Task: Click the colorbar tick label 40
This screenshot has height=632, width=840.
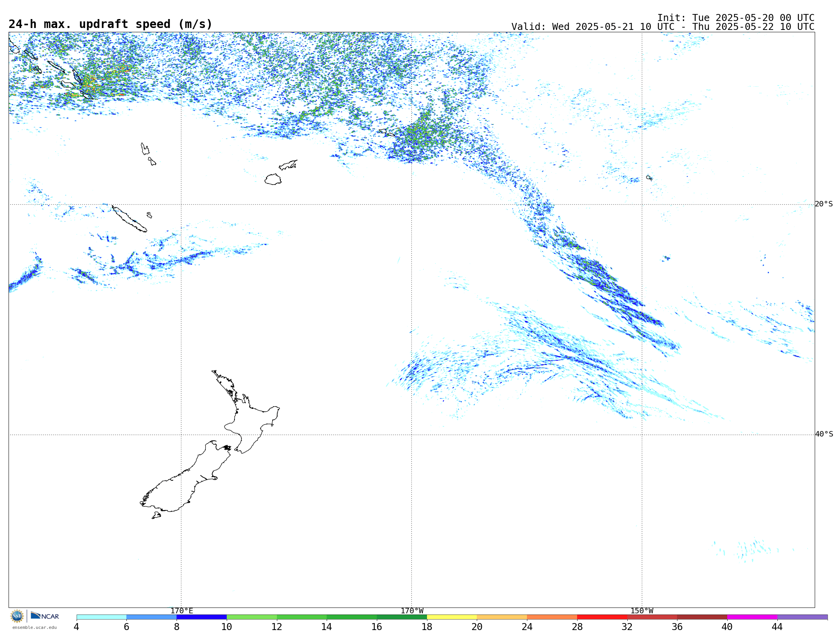Action: pyautogui.click(x=727, y=627)
